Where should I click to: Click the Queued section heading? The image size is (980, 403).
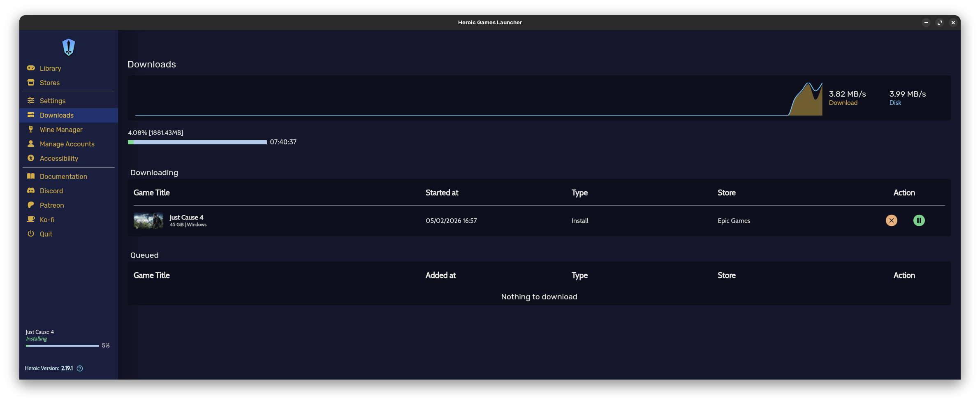coord(144,255)
